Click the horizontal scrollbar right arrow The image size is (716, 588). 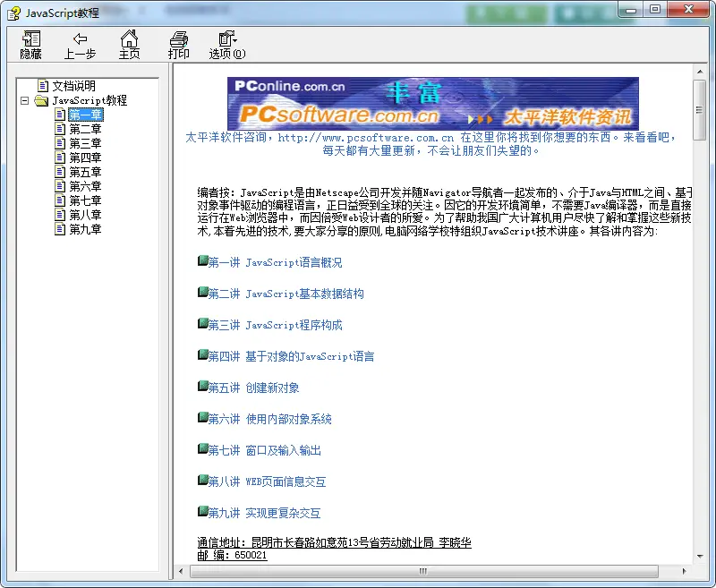685,569
